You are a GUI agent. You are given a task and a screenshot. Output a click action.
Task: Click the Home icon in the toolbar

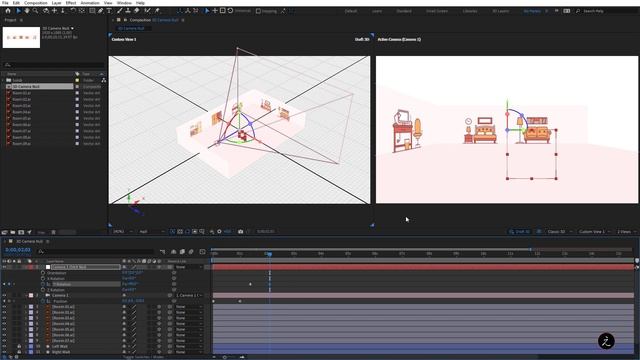click(8, 11)
